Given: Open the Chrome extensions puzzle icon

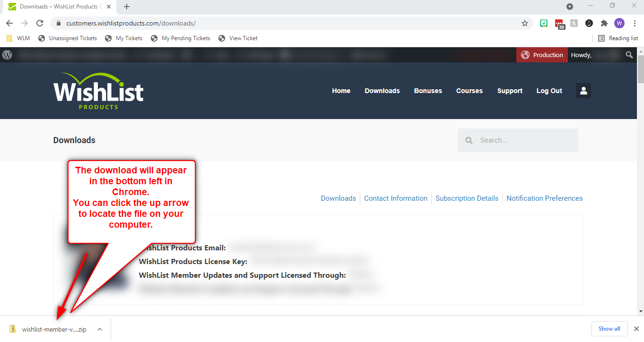Looking at the screenshot, I should tap(604, 23).
